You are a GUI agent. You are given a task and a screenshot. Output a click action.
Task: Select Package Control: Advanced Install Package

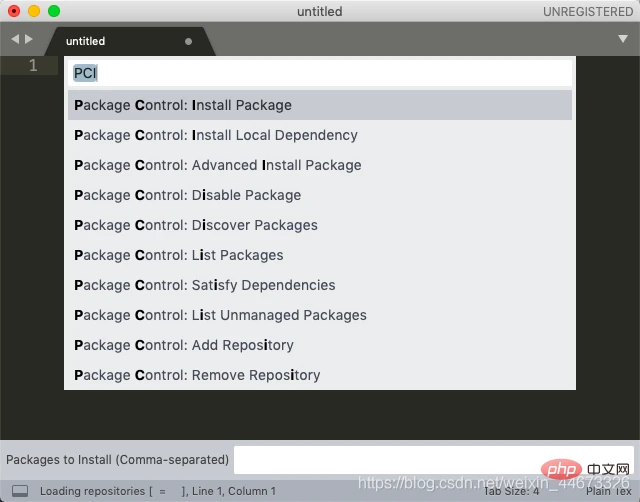pyautogui.click(x=320, y=165)
